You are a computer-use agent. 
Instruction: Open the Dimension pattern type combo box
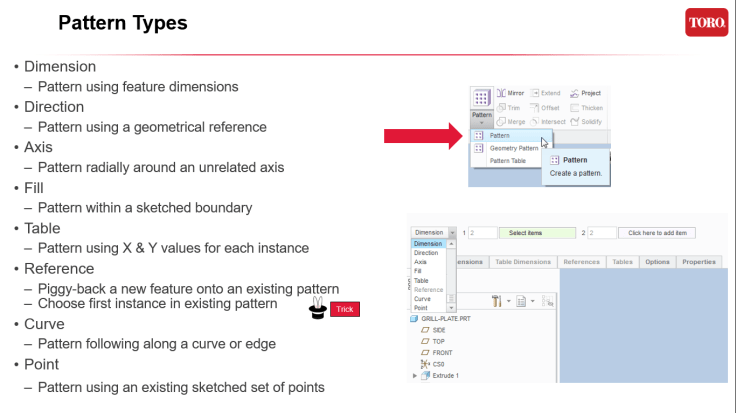pos(433,232)
